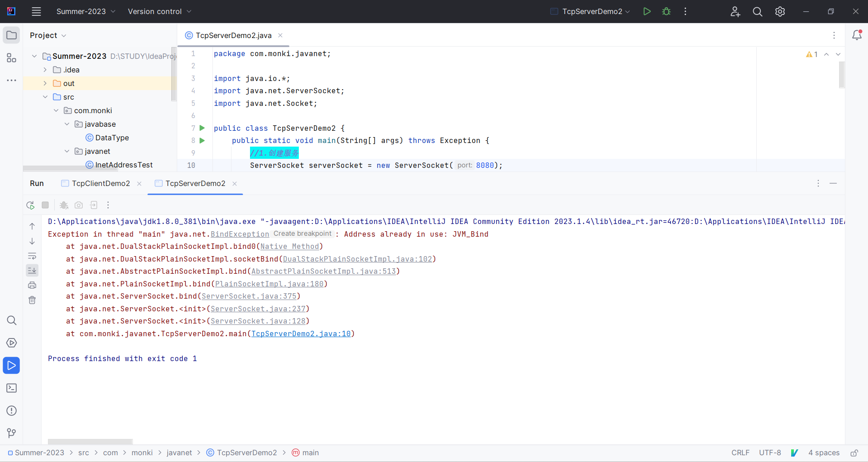The height and width of the screenshot is (462, 868).
Task: Go up the stack trace
Action: point(32,226)
